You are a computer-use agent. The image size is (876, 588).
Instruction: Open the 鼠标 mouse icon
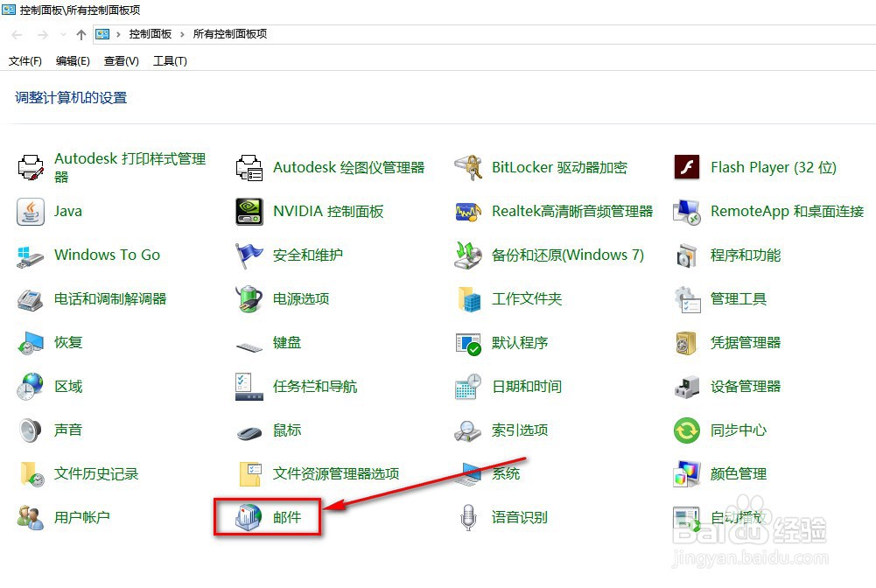249,433
